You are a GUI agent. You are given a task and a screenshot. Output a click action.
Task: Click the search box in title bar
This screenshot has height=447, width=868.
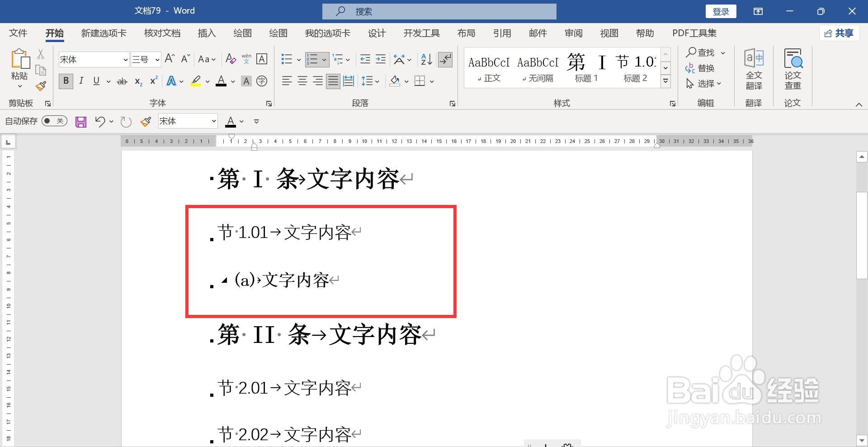point(439,11)
